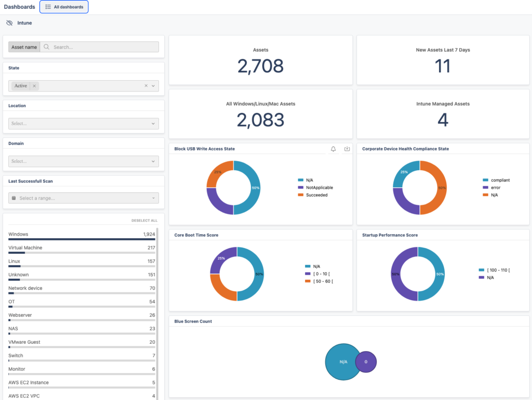The image size is (532, 400).
Task: Toggle [ 100 - 110 [ legend entry
Action: click(x=495, y=270)
